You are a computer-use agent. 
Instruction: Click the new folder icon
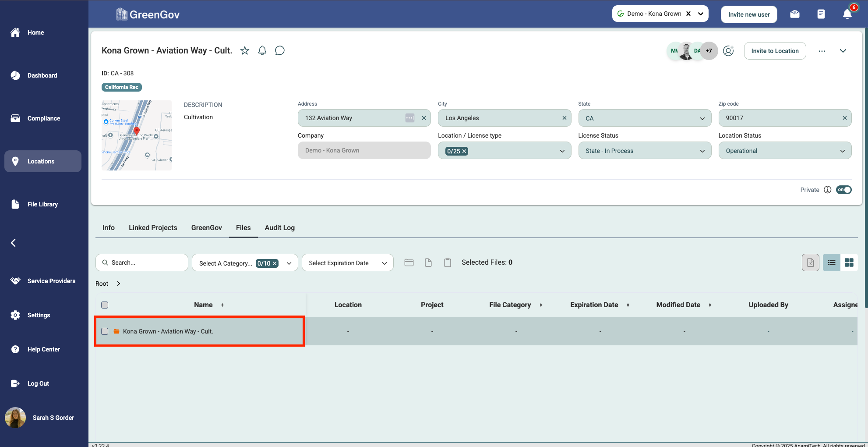click(409, 263)
